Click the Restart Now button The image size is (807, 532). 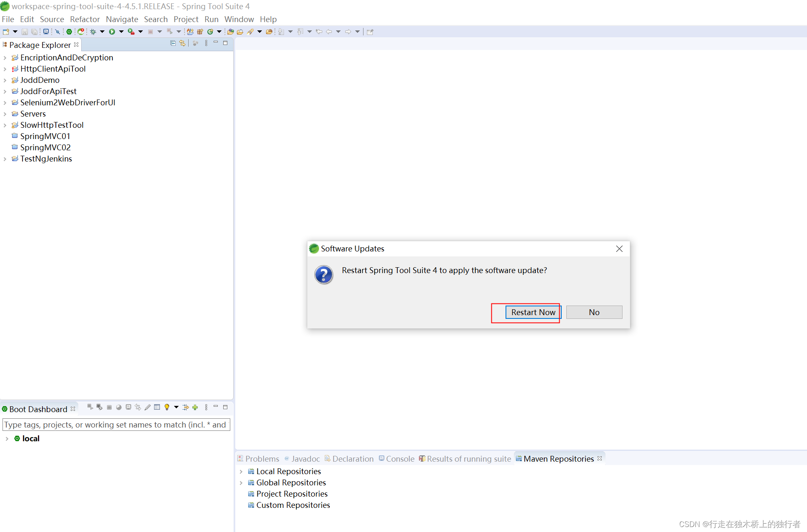531,311
